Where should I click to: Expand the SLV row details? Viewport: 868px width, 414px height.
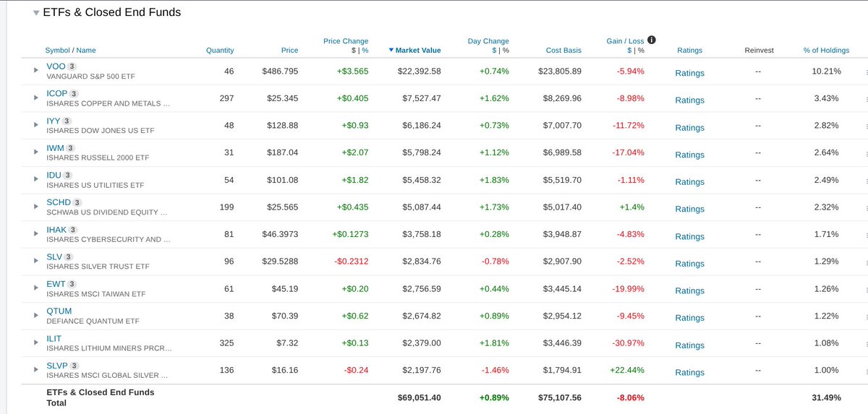[x=35, y=260]
